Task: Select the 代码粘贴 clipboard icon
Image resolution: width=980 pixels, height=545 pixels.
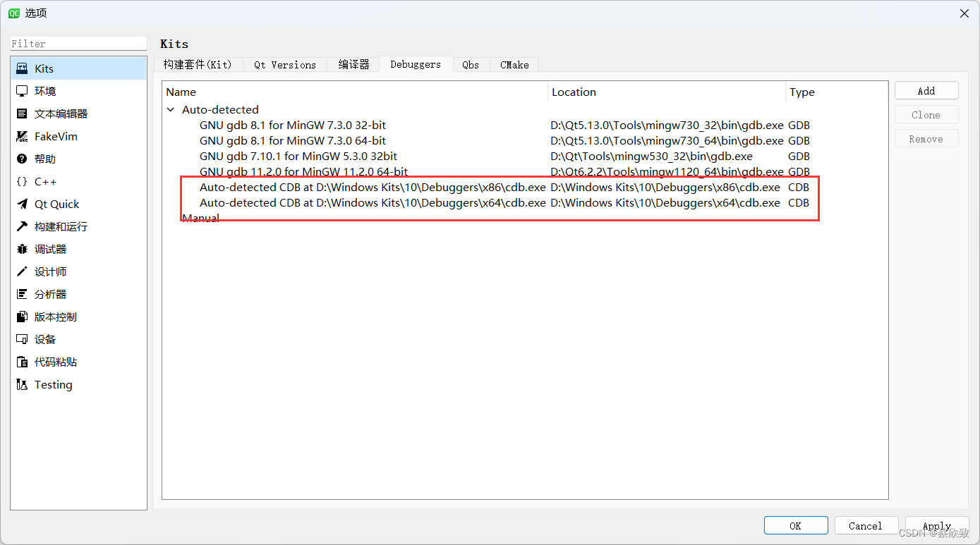Action: pyautogui.click(x=22, y=362)
